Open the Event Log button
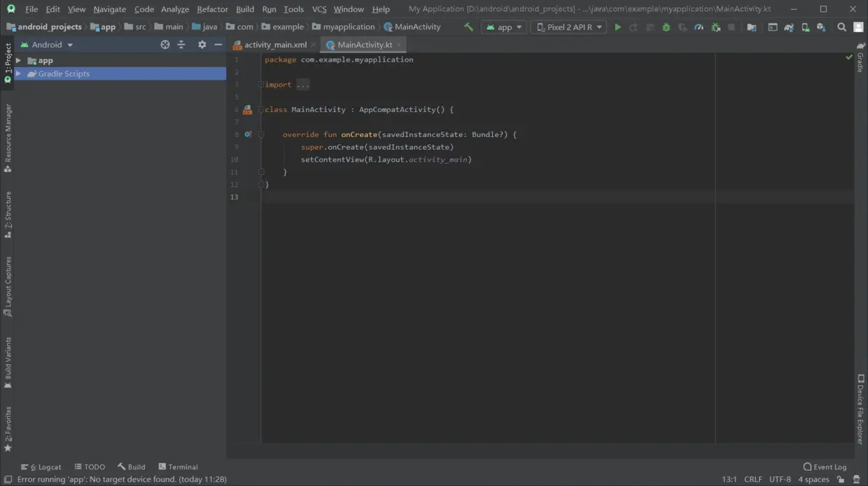This screenshot has height=486, width=868. coord(825,467)
